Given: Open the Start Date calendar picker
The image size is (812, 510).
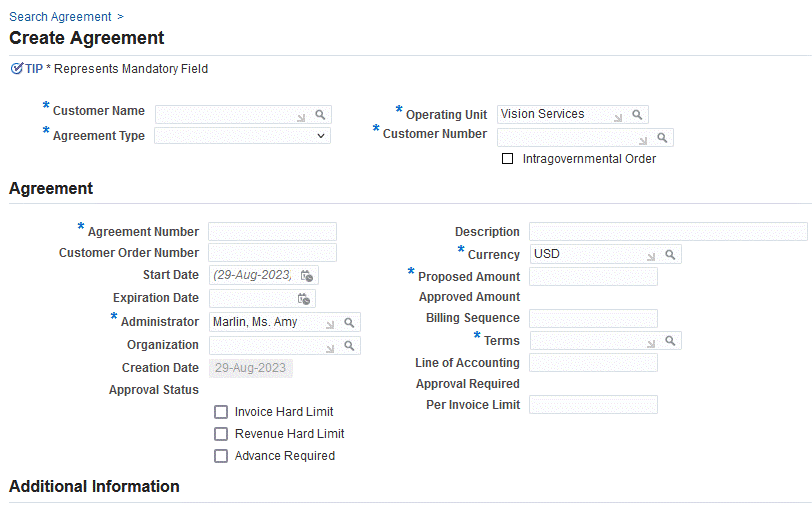Looking at the screenshot, I should (x=307, y=275).
